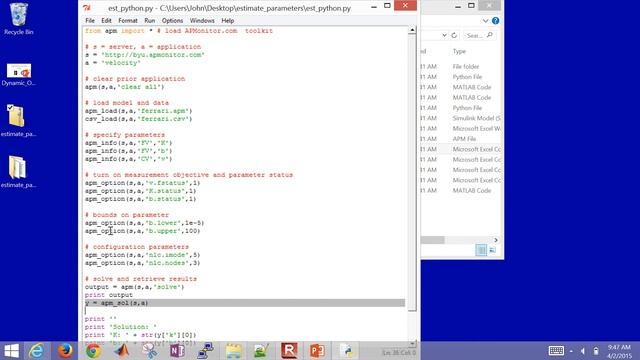Open MATLAB from the taskbar
The width and height of the screenshot is (640, 360).
tap(121, 351)
